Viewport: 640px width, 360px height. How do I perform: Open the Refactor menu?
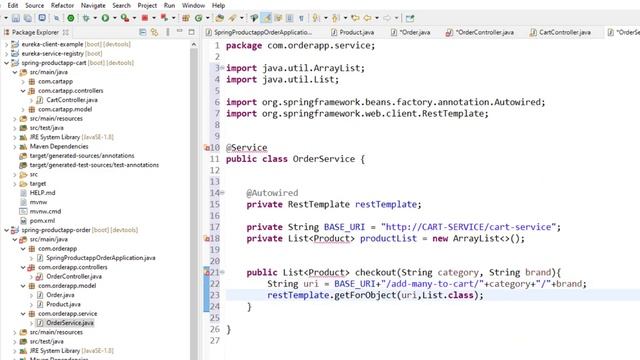click(x=62, y=5)
